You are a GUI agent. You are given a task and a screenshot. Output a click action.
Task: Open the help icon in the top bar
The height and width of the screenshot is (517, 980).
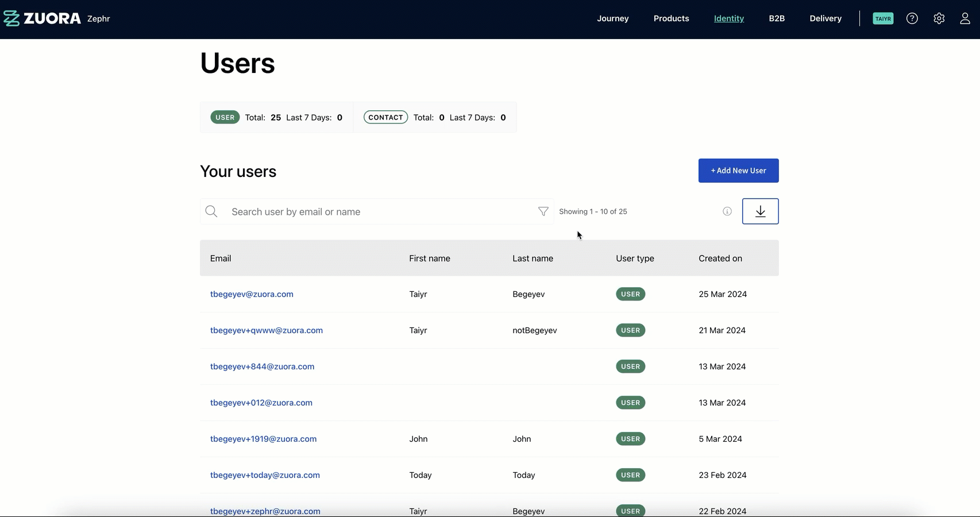[x=912, y=18]
